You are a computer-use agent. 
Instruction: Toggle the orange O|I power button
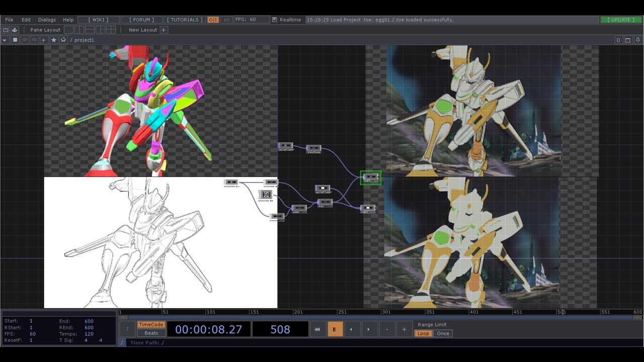click(213, 20)
